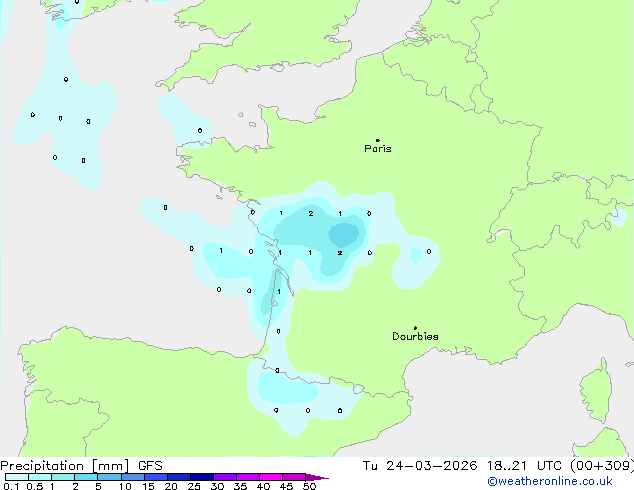Viewport: 634px width, 490px height.
Task: Pick the 2 to 5 legend swatch
Action: (86, 477)
